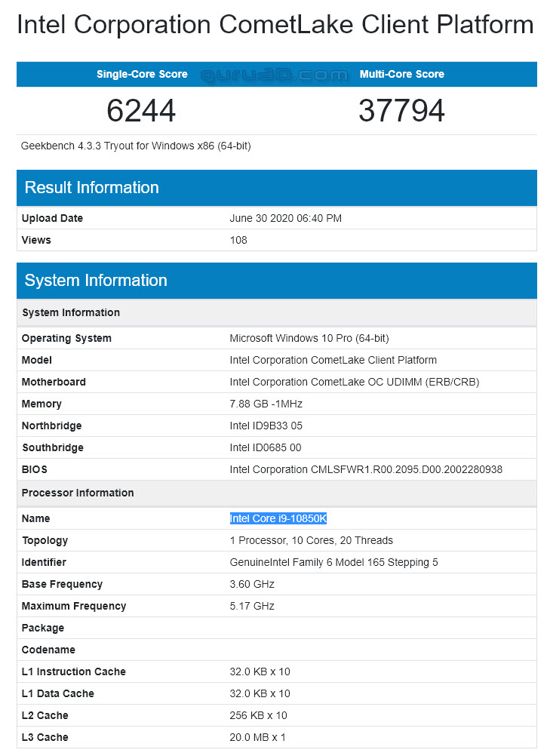Click the 'Upload Date' row label
547x756 pixels.
52,218
